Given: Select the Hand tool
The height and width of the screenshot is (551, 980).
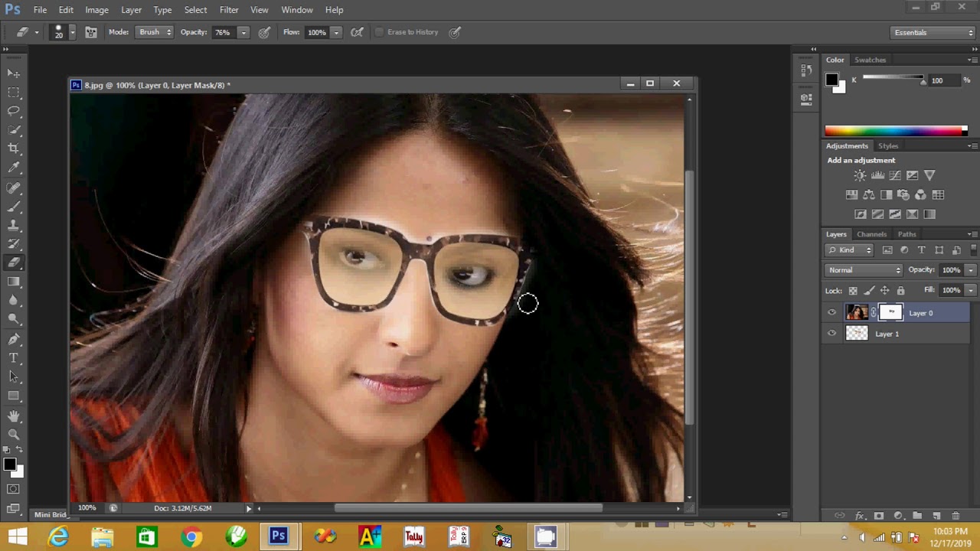Looking at the screenshot, I should tap(14, 416).
